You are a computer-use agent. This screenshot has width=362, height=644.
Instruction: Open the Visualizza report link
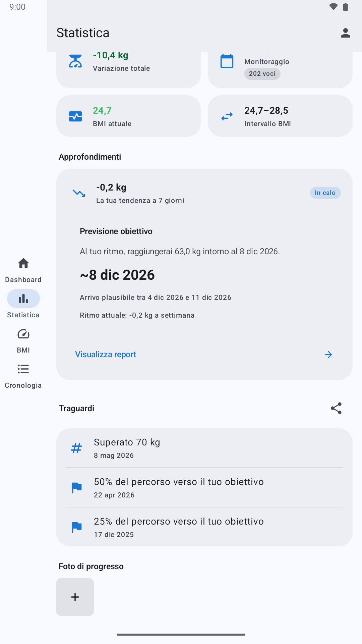point(106,355)
